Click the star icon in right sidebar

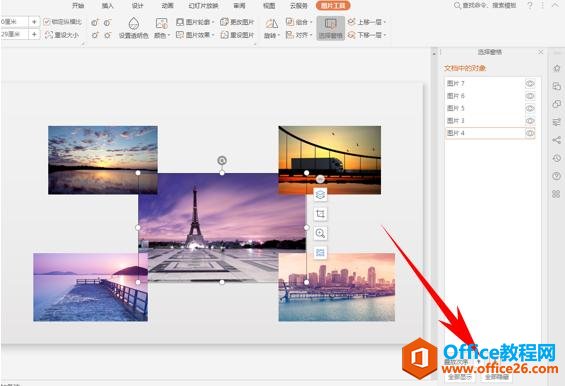point(557,68)
